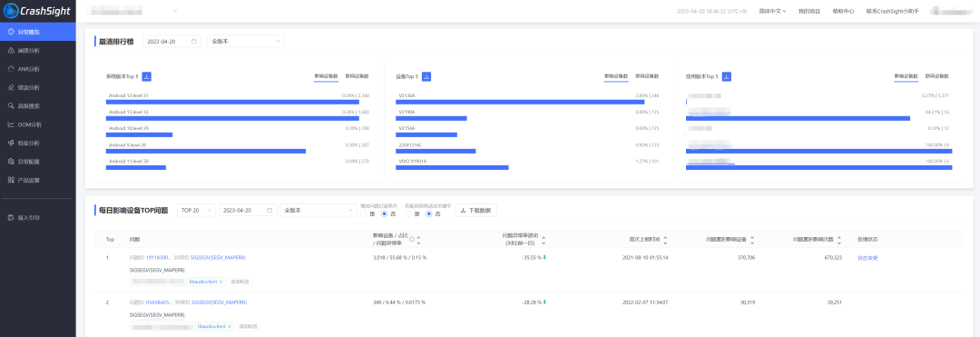This screenshot has height=337, width=980.
Task: Download 系统版本Top 5 data
Action: [147, 76]
